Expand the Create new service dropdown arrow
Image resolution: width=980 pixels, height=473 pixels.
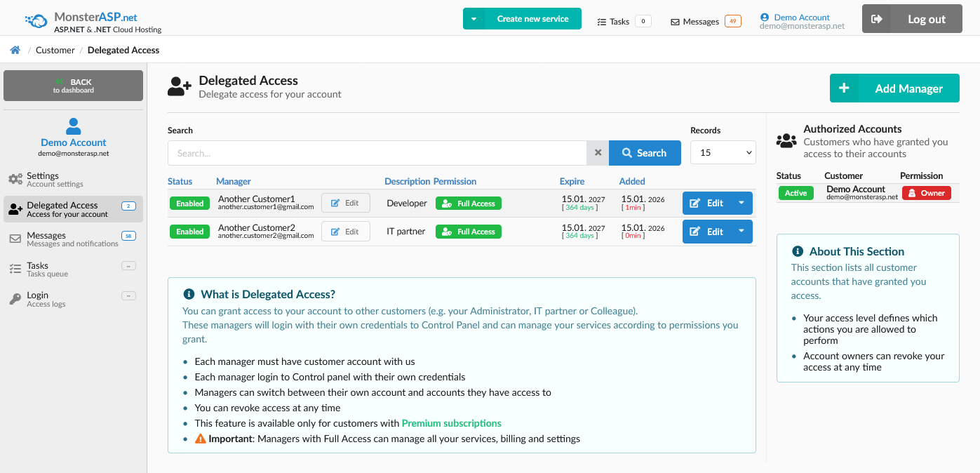coord(474,19)
